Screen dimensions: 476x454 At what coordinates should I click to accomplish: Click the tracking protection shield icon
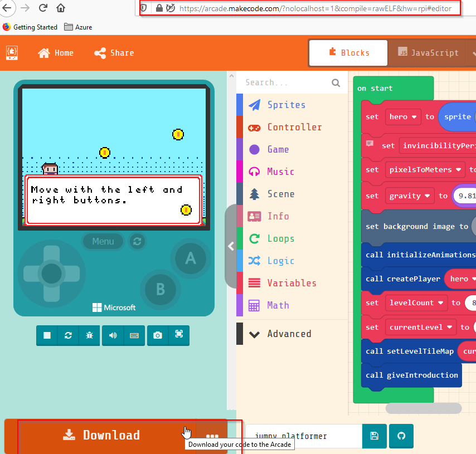[x=144, y=8]
